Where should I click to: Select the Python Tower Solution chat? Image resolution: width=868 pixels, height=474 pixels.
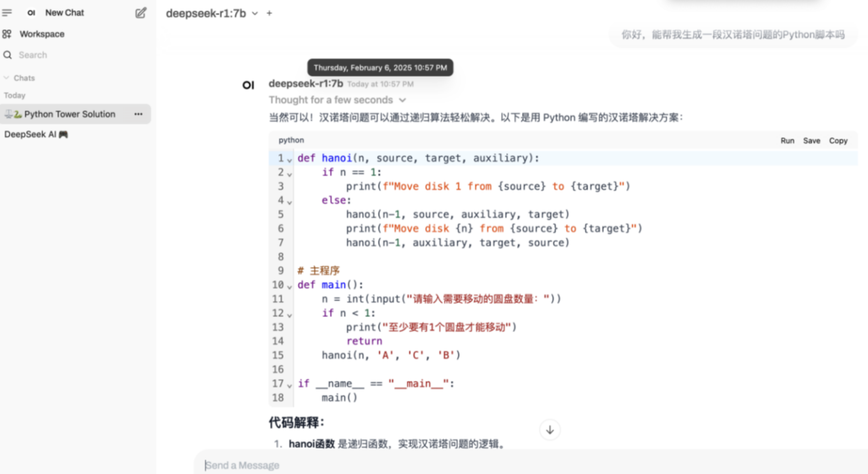69,114
